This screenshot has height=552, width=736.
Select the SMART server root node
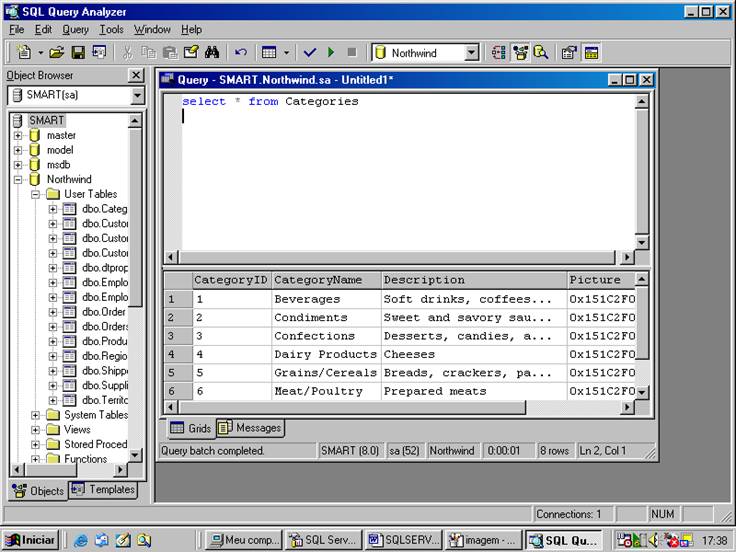pos(46,121)
